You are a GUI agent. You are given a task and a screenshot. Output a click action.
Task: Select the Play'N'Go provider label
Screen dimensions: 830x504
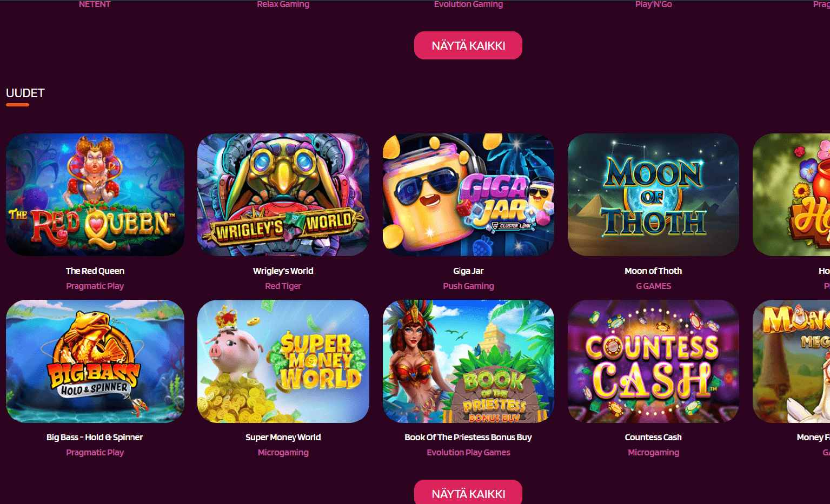(653, 4)
